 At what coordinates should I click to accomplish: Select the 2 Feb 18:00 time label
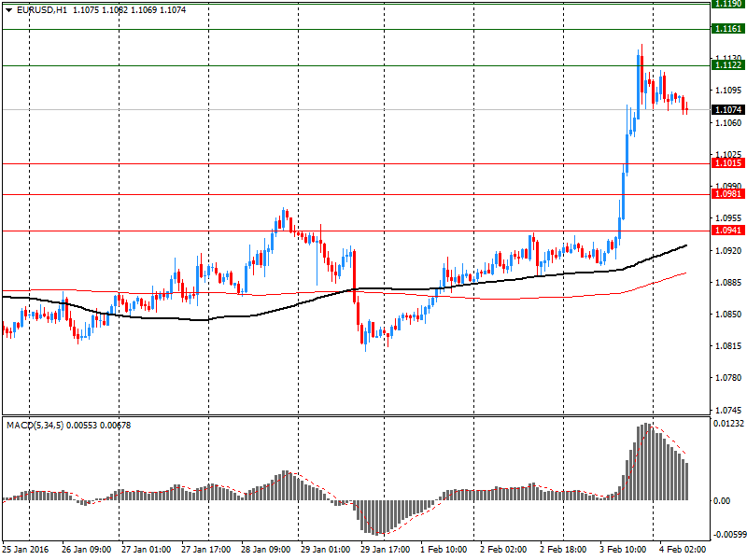(563, 550)
